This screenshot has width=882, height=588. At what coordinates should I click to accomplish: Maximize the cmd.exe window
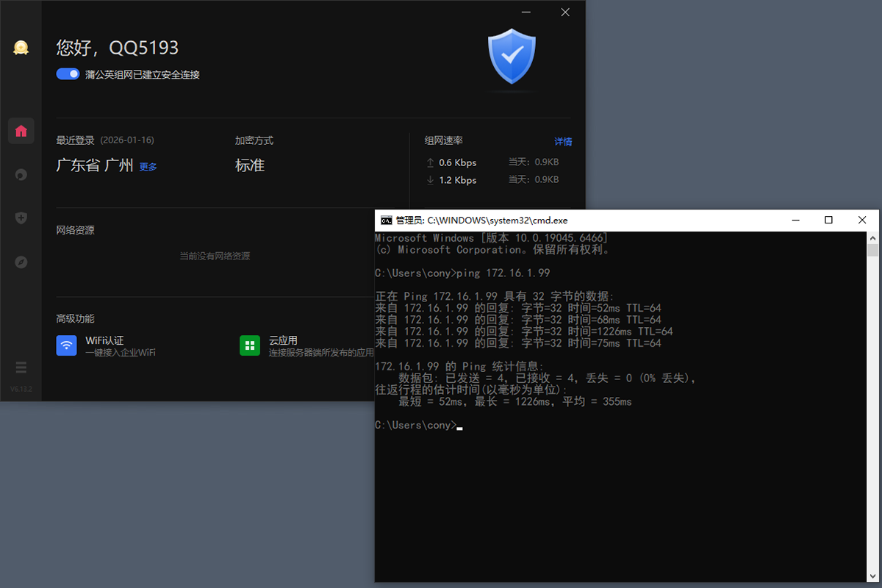828,220
